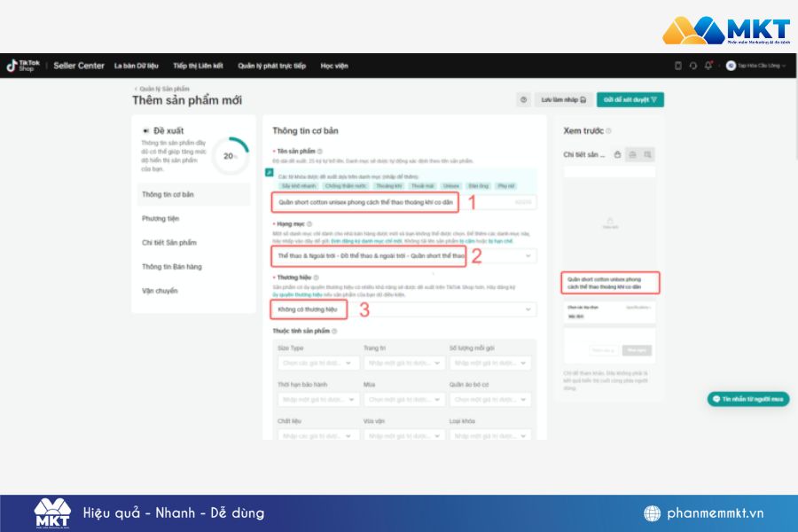Open the Thời hạn bảo hành dropdown

(x=318, y=400)
